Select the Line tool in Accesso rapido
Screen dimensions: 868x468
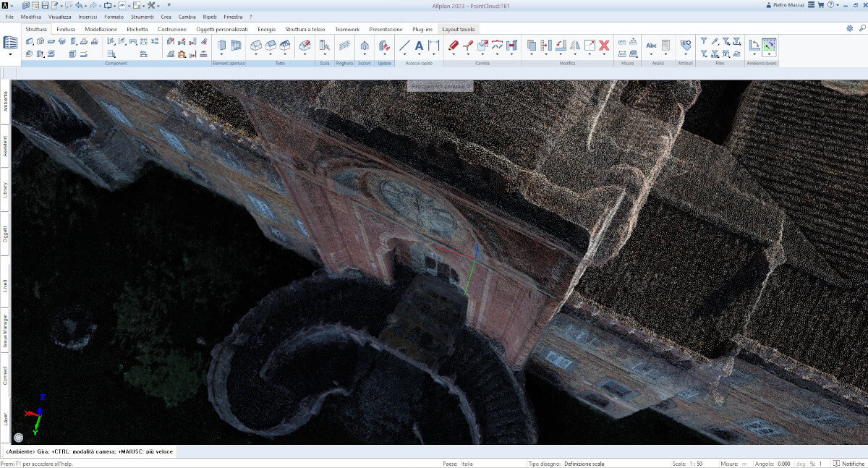[x=405, y=46]
